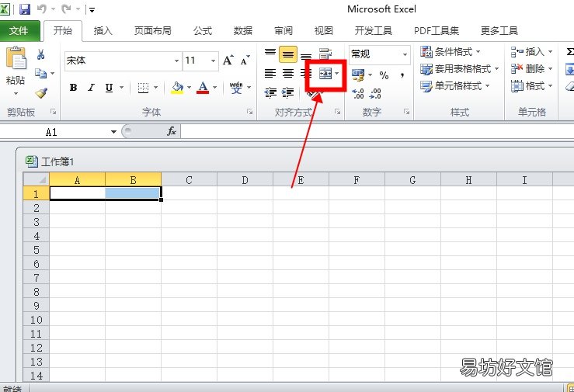Screen dimensions: 574x392
Task: Click the Undo arrow icon
Action: click(41, 9)
